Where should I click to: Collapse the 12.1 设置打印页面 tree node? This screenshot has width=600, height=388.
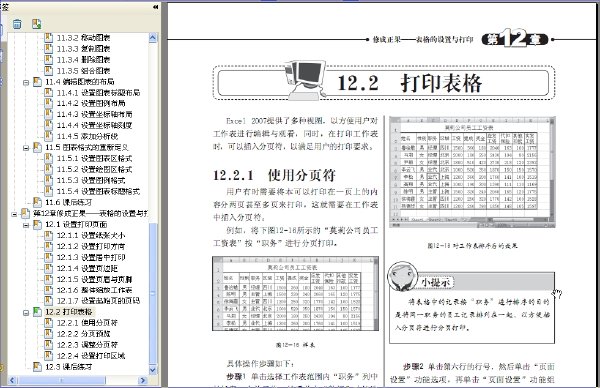(26, 225)
